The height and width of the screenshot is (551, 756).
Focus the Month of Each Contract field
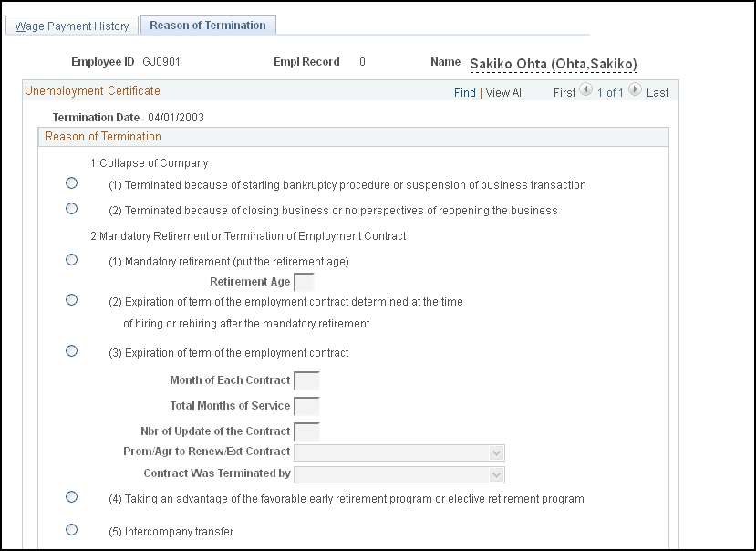click(x=306, y=380)
